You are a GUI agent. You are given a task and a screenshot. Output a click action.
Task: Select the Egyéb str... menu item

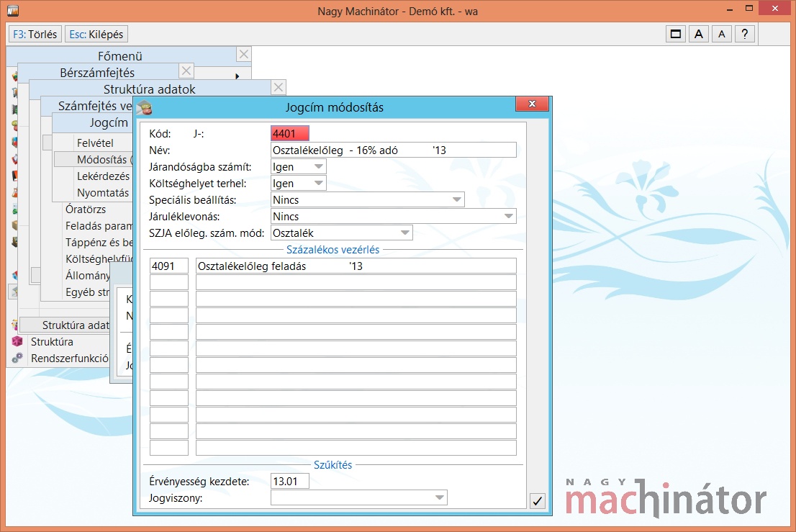87,292
